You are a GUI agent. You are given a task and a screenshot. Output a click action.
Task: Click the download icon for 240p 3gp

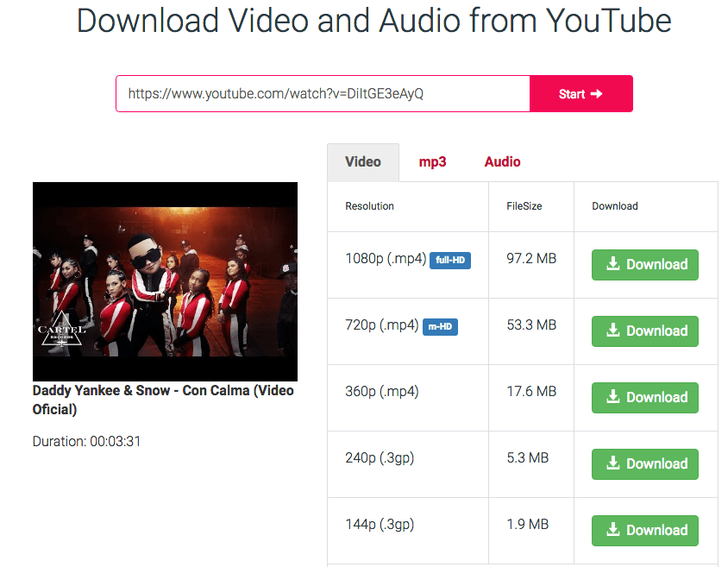(x=613, y=463)
